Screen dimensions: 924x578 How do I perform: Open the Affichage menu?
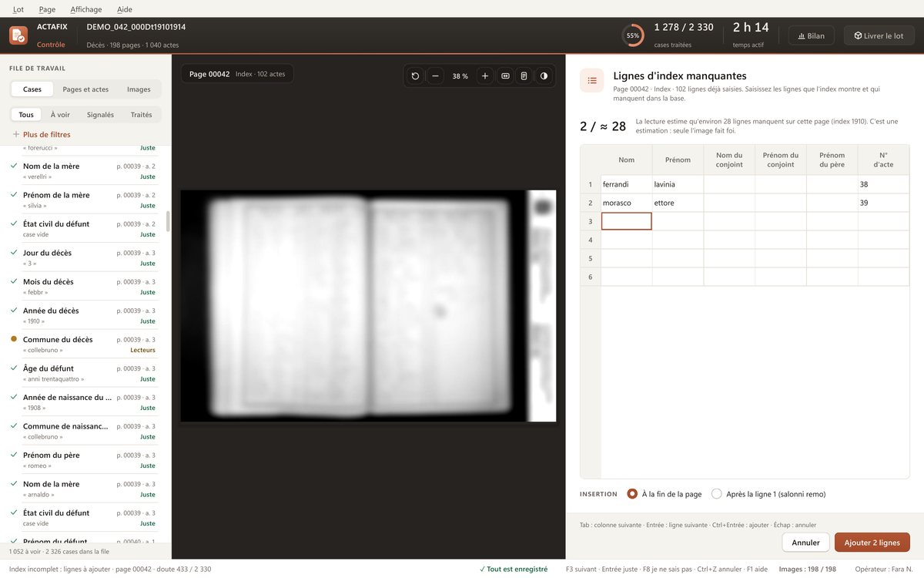click(85, 9)
